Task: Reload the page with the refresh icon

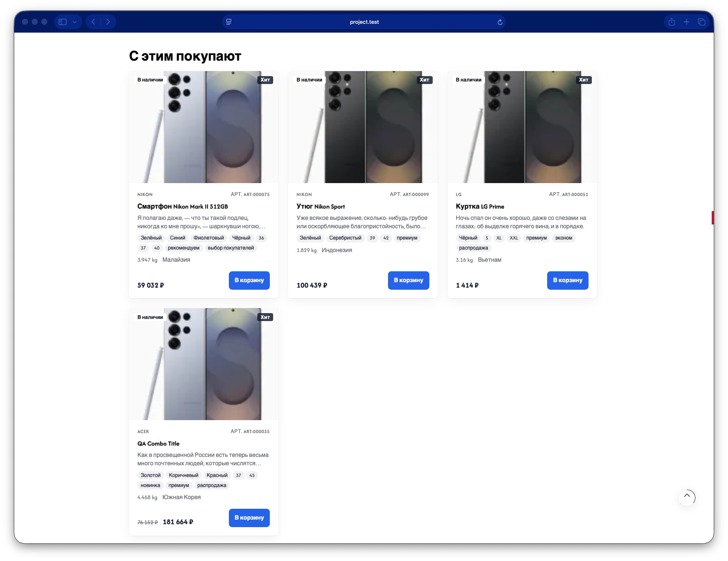Action: (500, 22)
